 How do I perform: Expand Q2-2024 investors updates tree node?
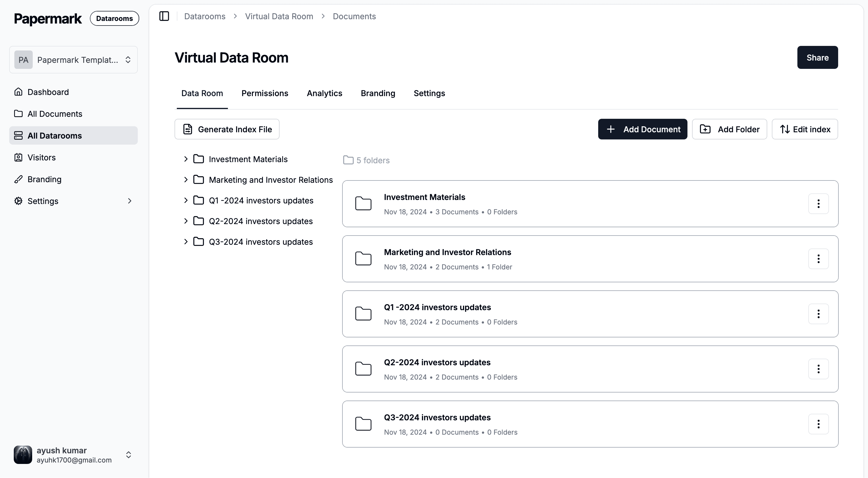[186, 221]
